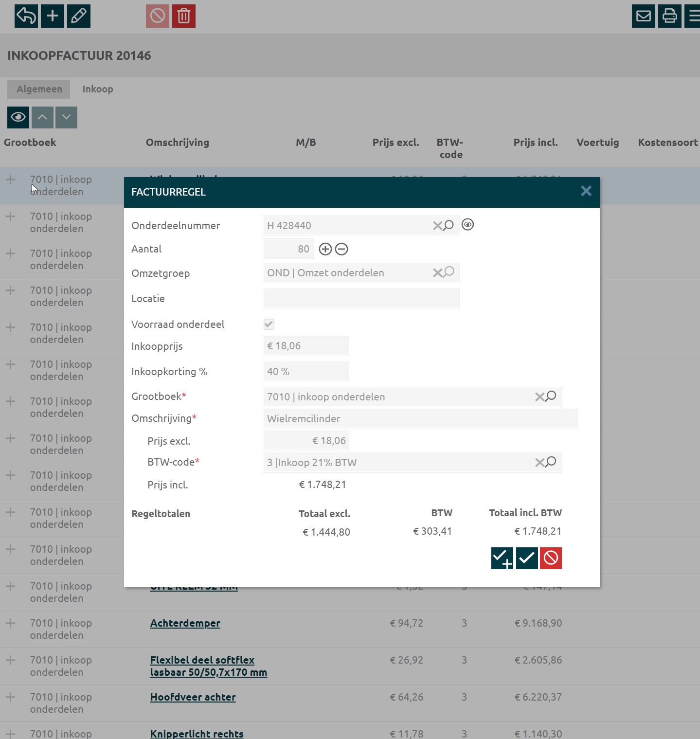
Task: Open BTW-code lookup magnifier
Action: point(551,462)
